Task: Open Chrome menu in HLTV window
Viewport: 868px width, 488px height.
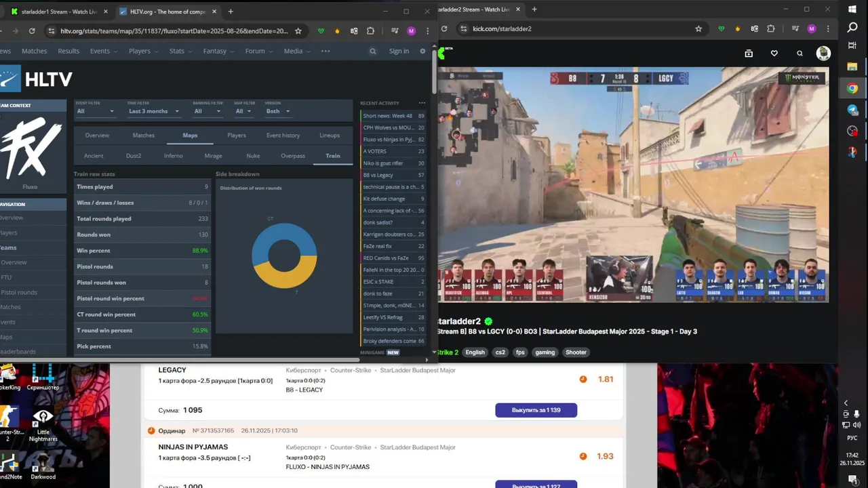Action: [x=427, y=31]
